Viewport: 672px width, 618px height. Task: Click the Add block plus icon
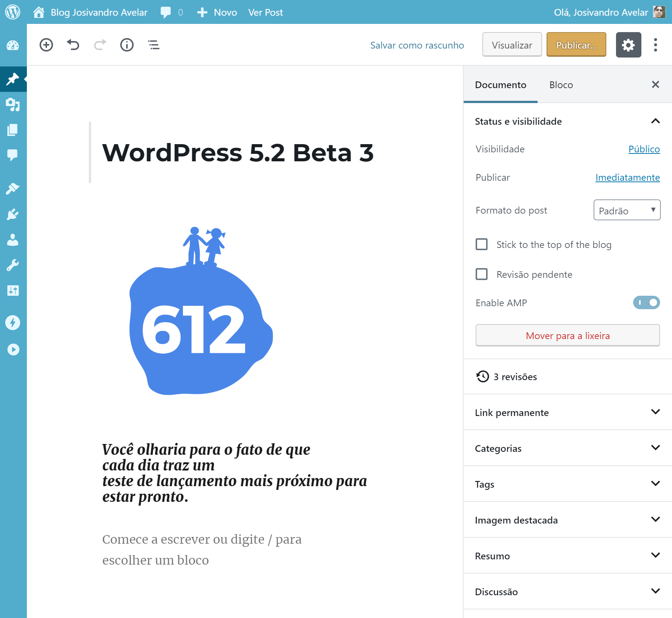[x=46, y=45]
